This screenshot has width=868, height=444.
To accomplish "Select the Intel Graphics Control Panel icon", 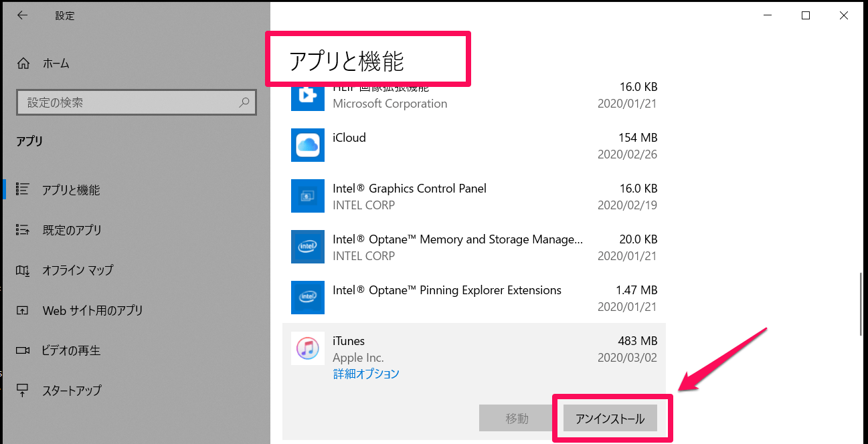I will tap(308, 196).
